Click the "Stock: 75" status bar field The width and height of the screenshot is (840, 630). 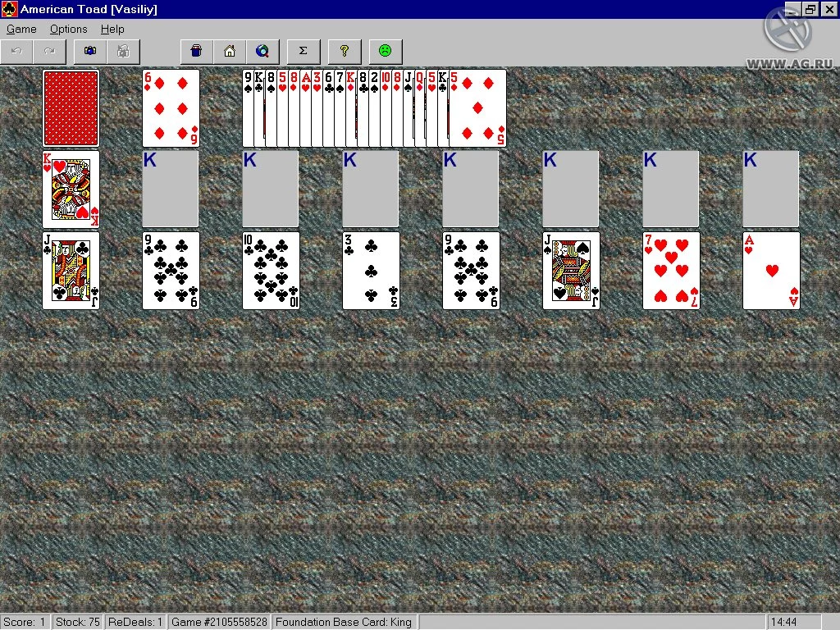[78, 622]
